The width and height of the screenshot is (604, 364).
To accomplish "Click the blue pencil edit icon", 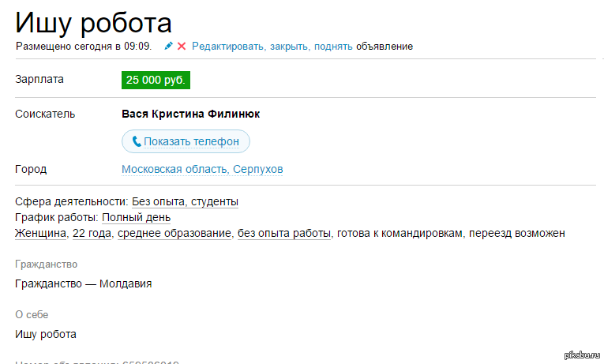I will (x=168, y=47).
